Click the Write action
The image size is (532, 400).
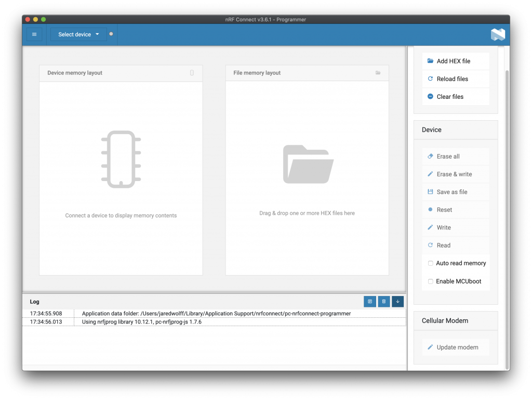coord(456,227)
